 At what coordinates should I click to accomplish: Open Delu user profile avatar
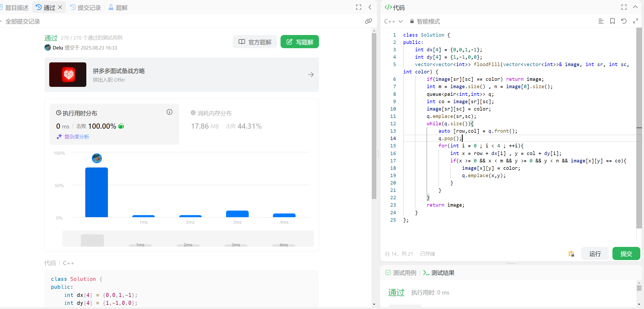pos(48,48)
